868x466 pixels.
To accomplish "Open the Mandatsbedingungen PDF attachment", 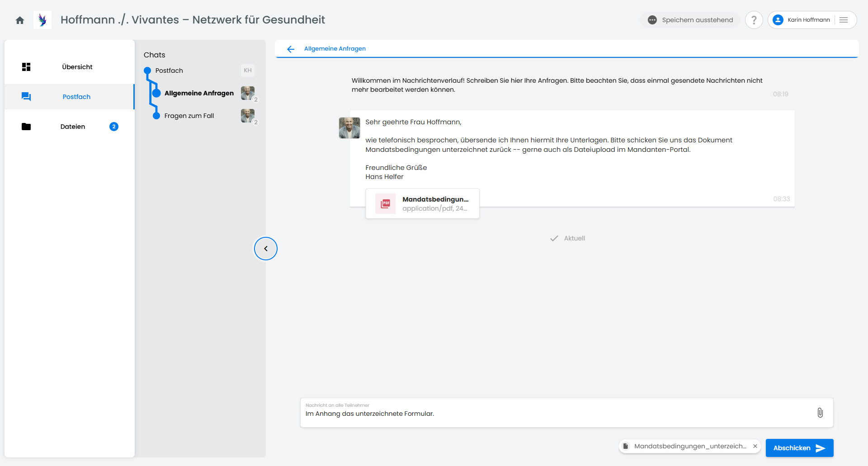I will coord(422,204).
